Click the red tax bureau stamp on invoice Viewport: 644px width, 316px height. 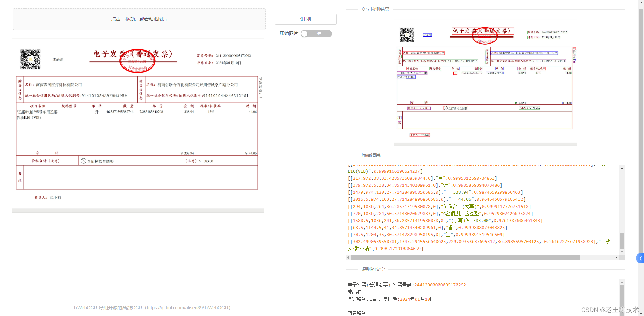click(138, 61)
